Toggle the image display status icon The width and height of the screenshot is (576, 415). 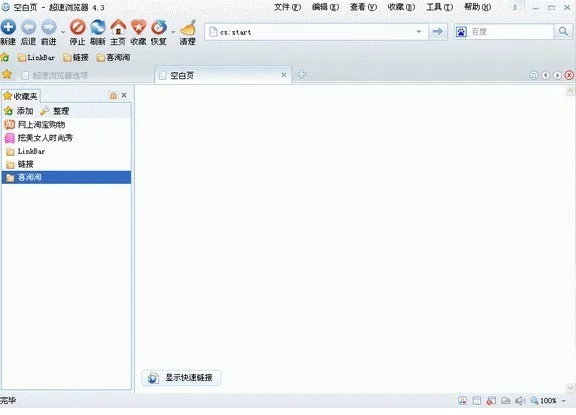coord(506,401)
